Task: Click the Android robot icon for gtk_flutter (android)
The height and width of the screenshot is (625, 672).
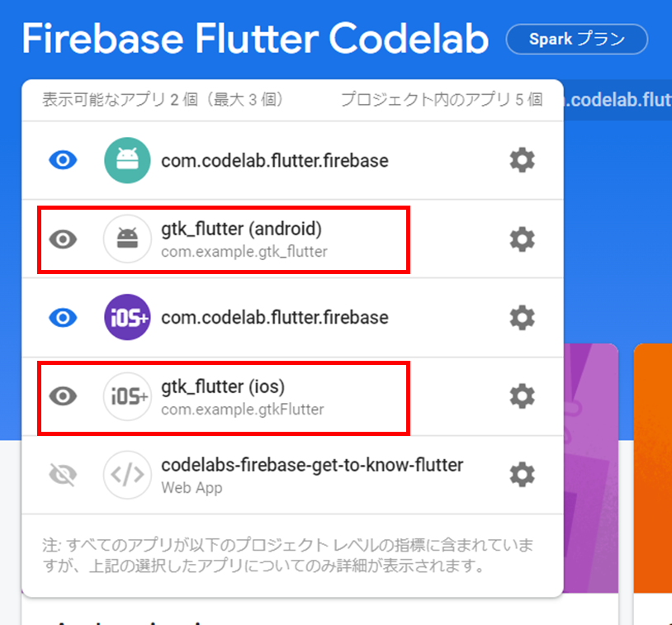Action: (x=125, y=239)
